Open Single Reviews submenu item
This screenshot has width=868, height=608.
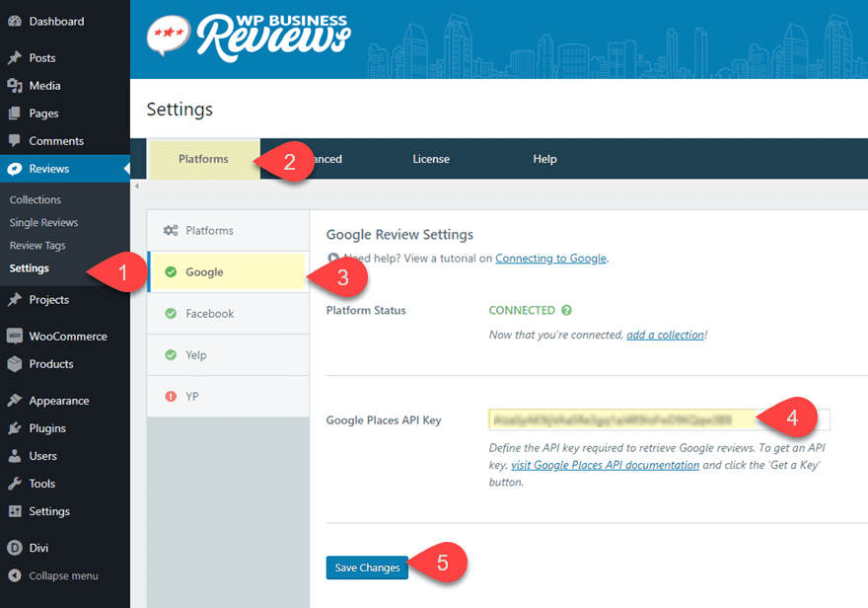pyautogui.click(x=43, y=222)
